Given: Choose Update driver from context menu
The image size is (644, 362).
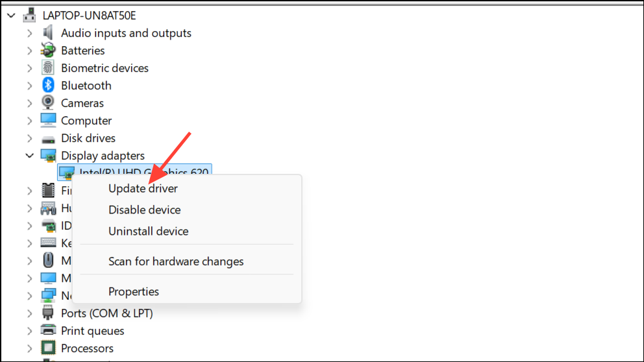Looking at the screenshot, I should pos(143,189).
